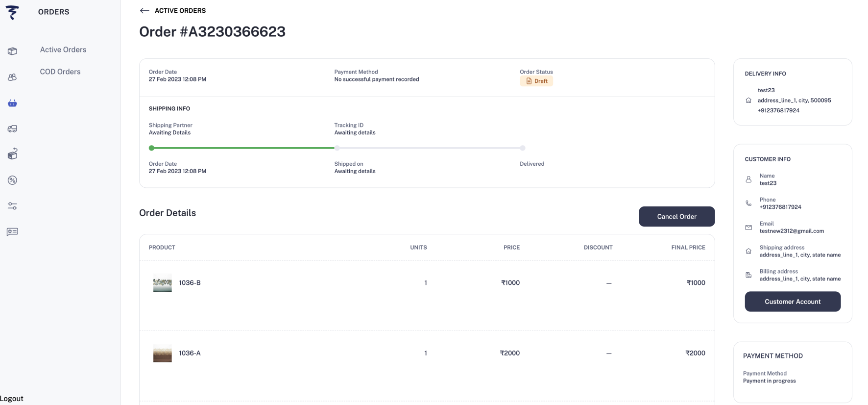Open the Customer Account button
The width and height of the screenshot is (868, 405).
792,302
